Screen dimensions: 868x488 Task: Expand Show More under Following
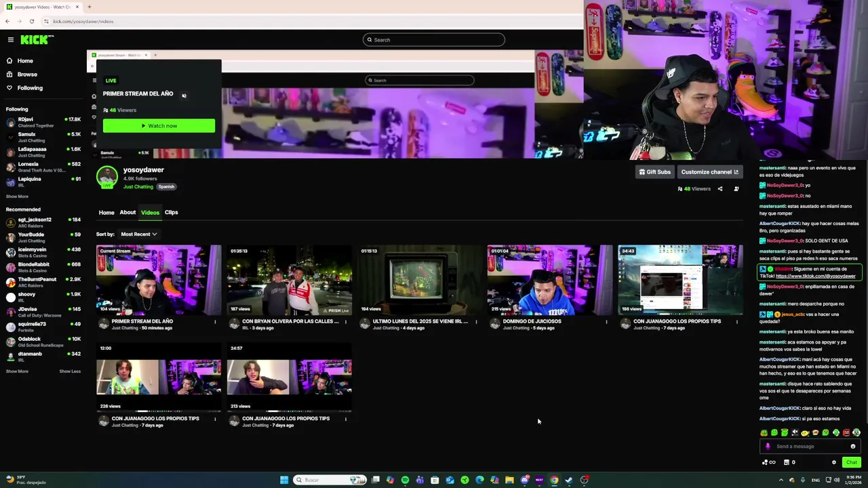coord(17,197)
